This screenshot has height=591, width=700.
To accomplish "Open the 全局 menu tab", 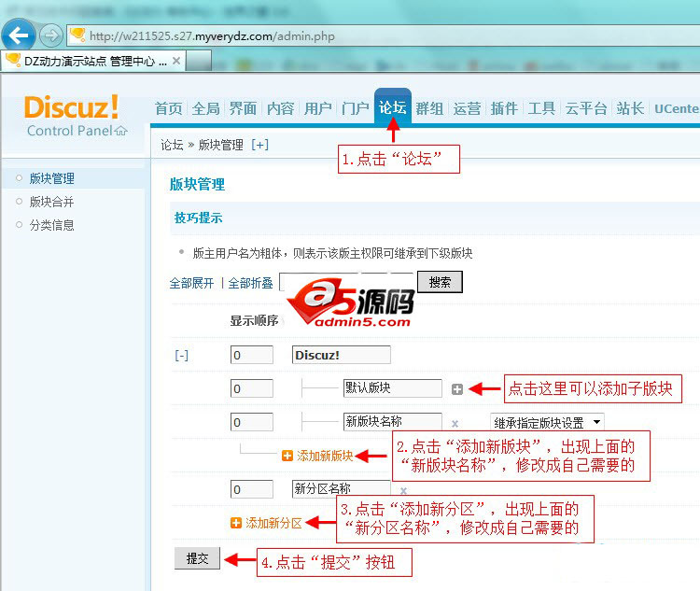I will [206, 108].
